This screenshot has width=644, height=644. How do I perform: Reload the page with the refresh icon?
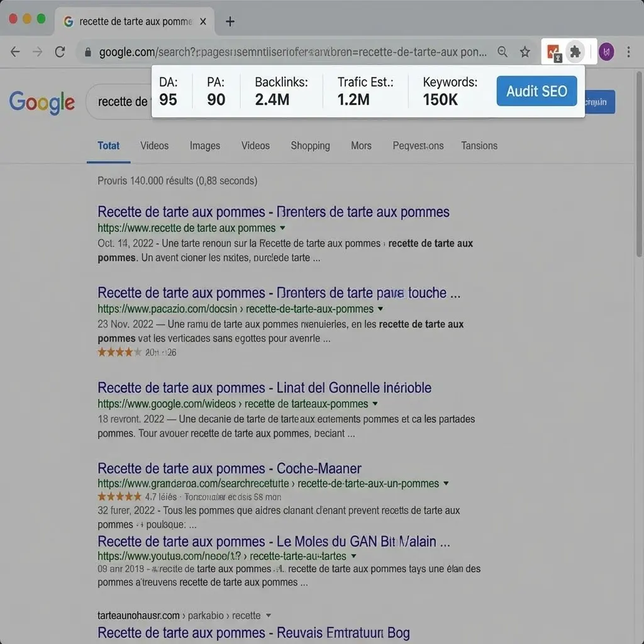(60, 52)
